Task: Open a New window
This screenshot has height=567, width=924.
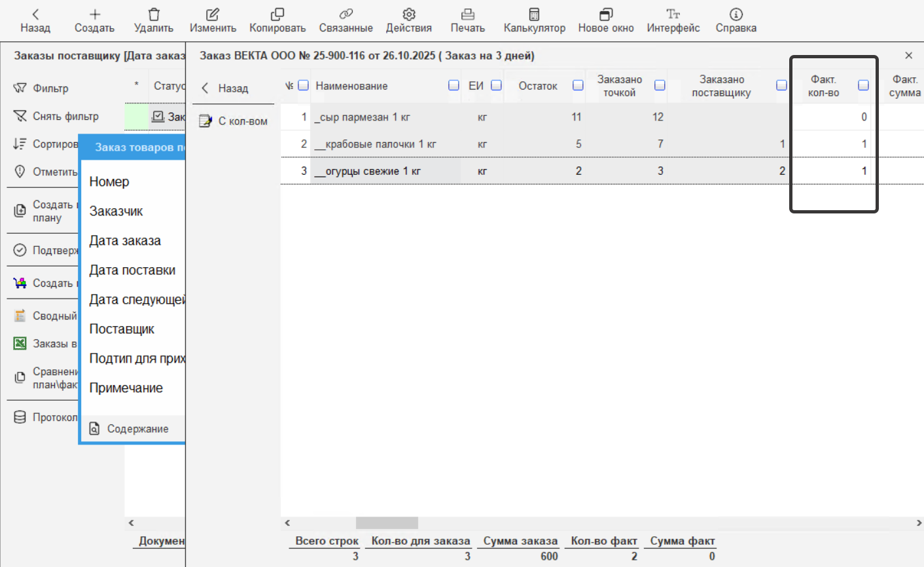Action: (606, 14)
